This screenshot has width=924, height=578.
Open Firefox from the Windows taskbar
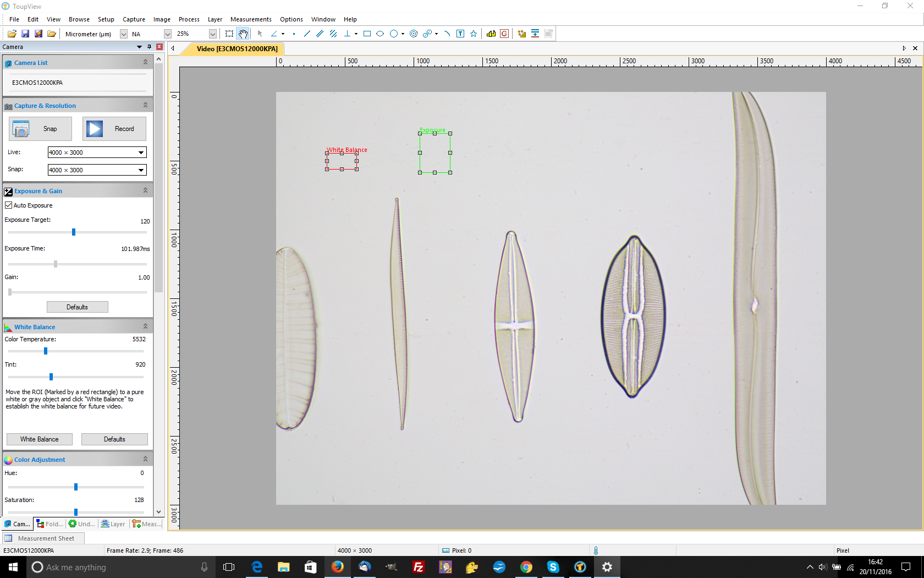click(337, 567)
